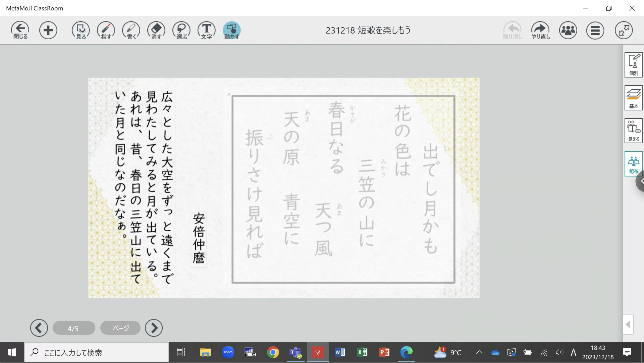This screenshot has height=363, width=644.
Task: Expand the right side panel arrow
Action: pos(628,325)
